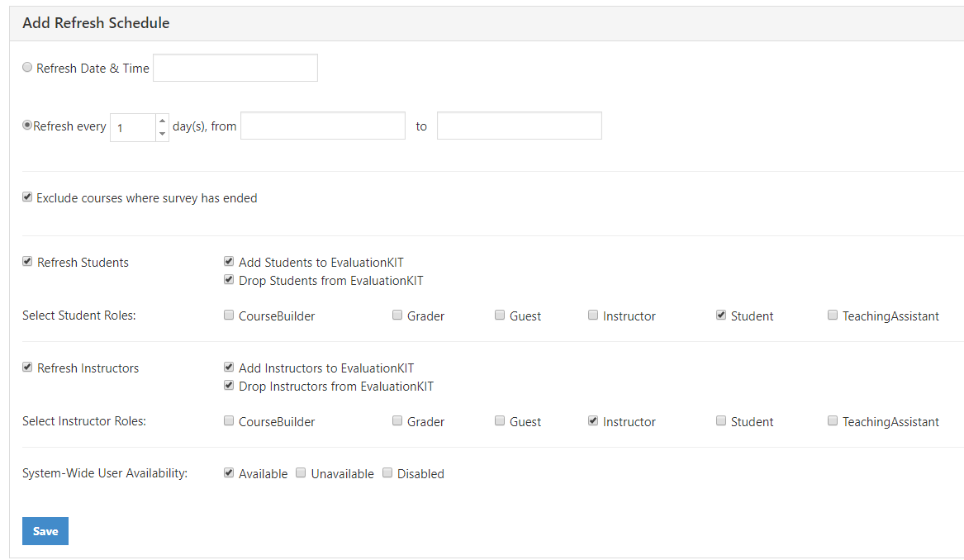The width and height of the screenshot is (964, 560).
Task: Select the Refresh Date & Time radio button
Action: pos(27,68)
